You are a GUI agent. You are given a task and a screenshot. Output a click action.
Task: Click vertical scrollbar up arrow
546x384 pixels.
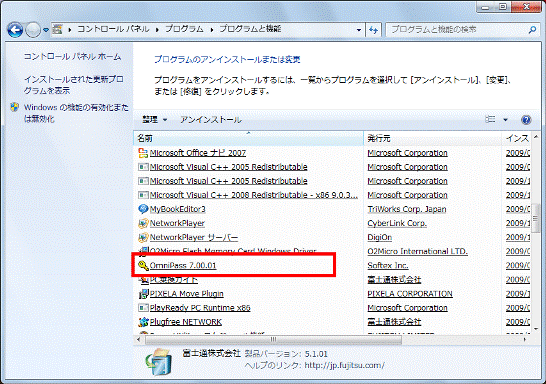pyautogui.click(x=536, y=137)
